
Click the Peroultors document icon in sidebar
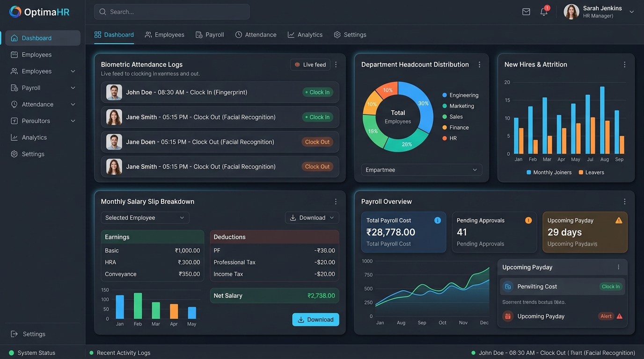(14, 121)
